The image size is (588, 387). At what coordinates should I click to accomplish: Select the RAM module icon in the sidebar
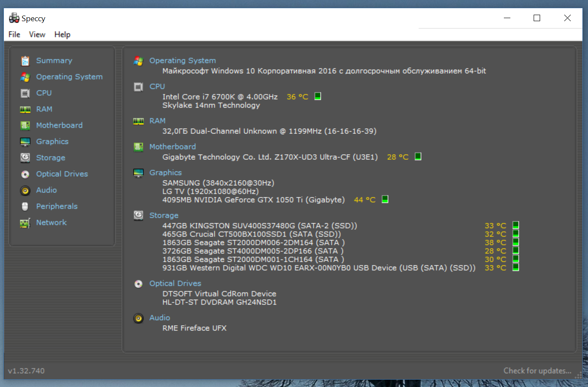click(25, 109)
